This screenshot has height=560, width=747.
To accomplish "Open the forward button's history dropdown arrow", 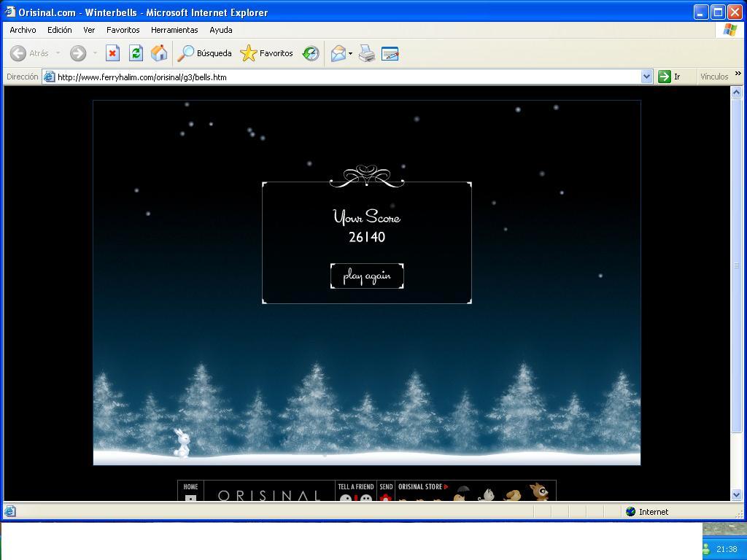I will pyautogui.click(x=95, y=53).
